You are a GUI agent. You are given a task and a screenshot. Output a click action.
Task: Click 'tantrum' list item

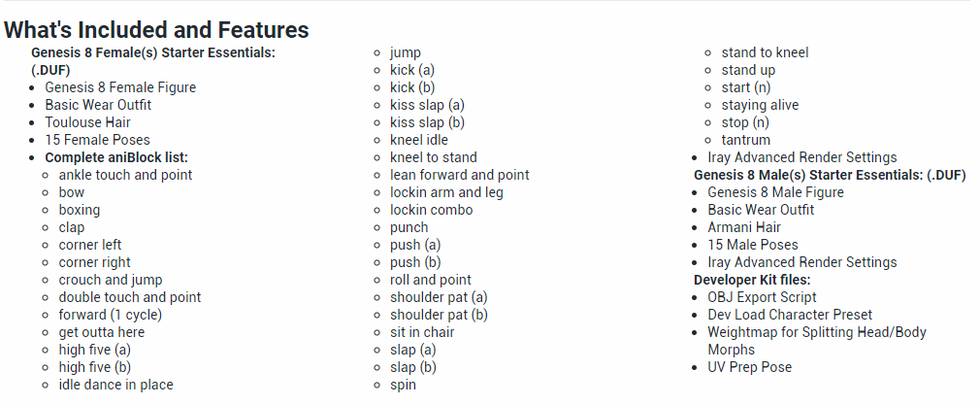745,140
